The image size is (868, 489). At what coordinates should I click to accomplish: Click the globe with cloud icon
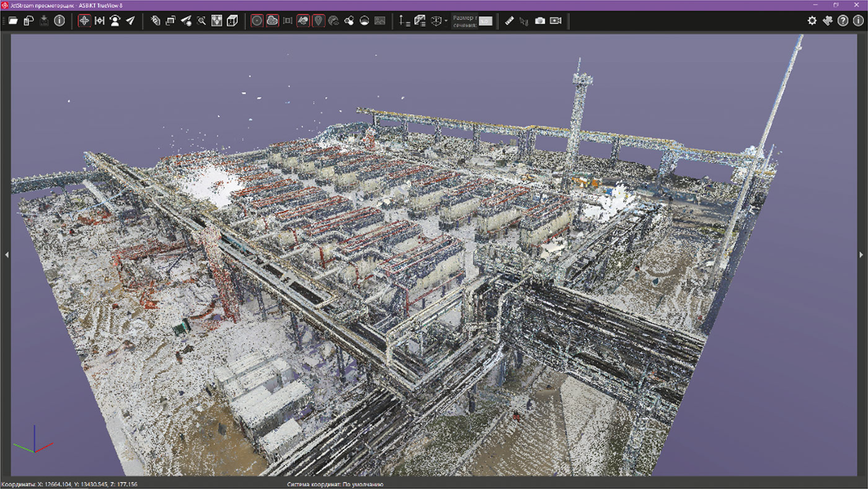coord(334,20)
